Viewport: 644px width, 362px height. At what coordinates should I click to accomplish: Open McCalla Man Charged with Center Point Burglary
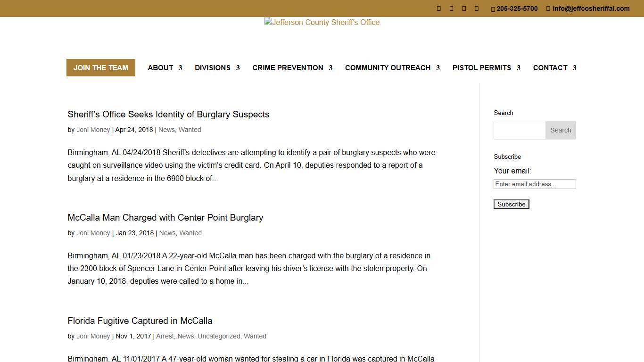(165, 218)
